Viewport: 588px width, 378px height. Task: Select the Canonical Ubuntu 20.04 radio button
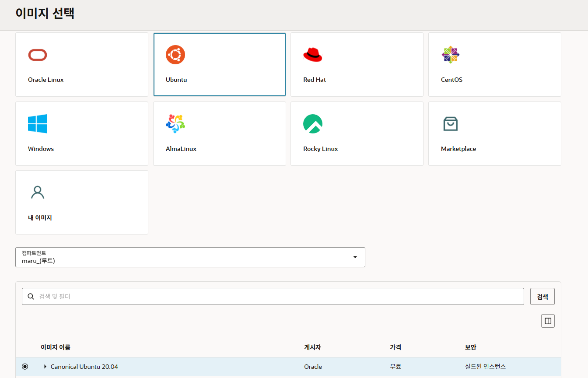point(25,367)
